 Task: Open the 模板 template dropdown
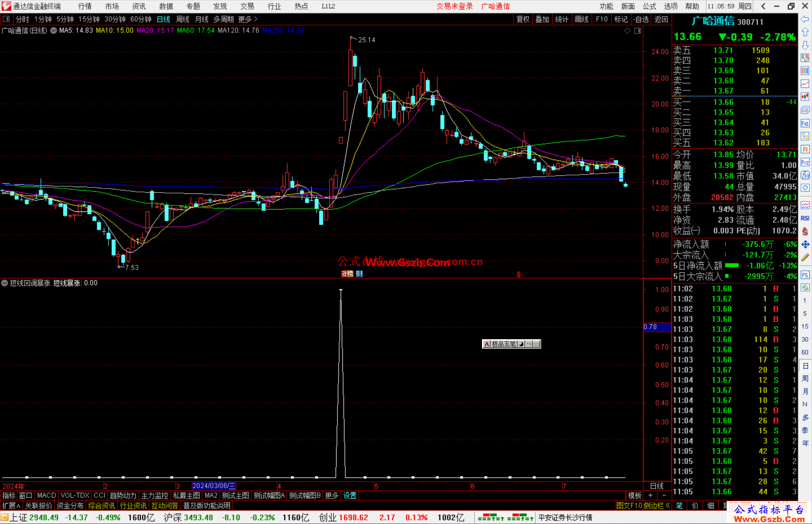(635, 495)
